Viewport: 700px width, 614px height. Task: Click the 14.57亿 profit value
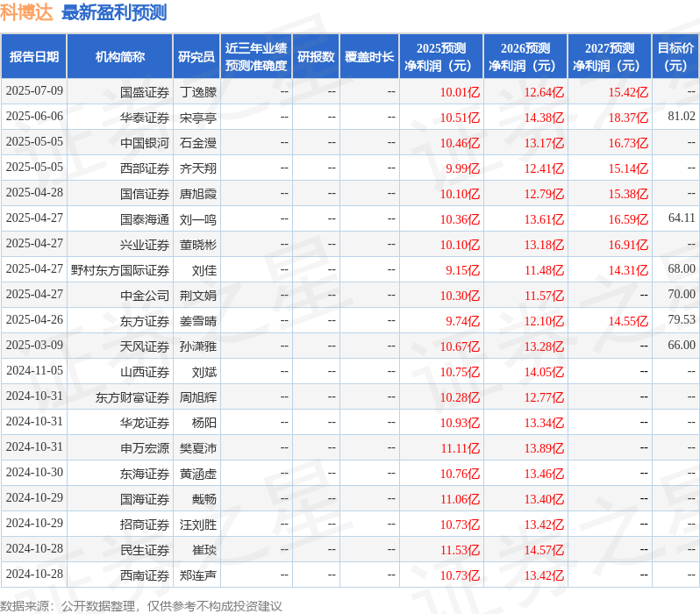coord(544,550)
